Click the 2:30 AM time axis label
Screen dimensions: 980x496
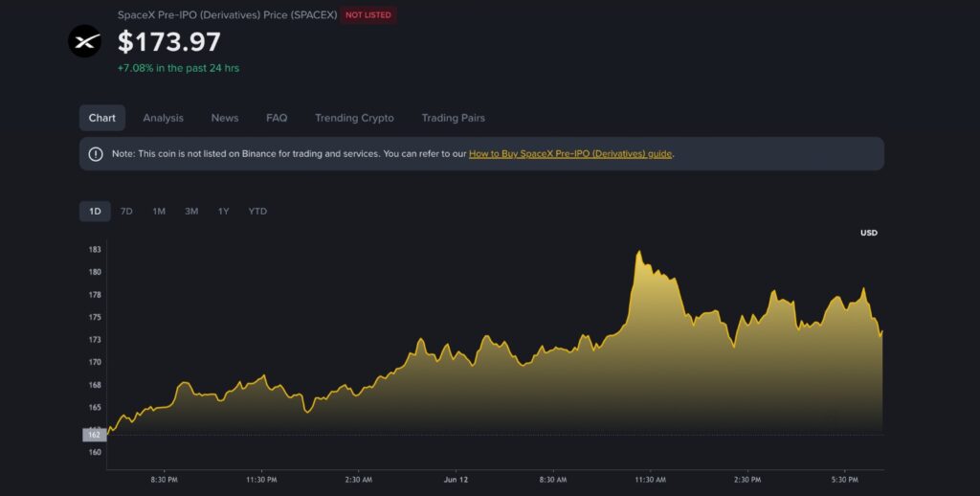(358, 480)
